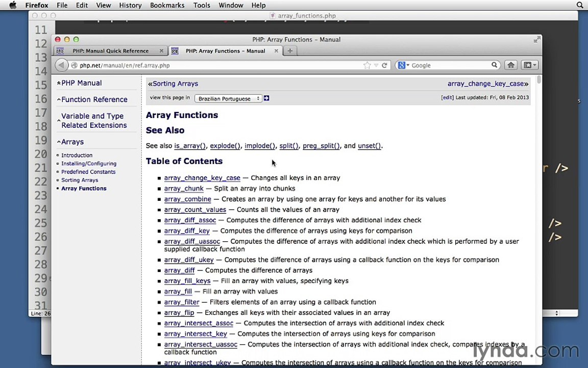Open the language dropdown Brazilian Portuguese
Image resolution: width=588 pixels, height=368 pixels.
click(x=228, y=98)
